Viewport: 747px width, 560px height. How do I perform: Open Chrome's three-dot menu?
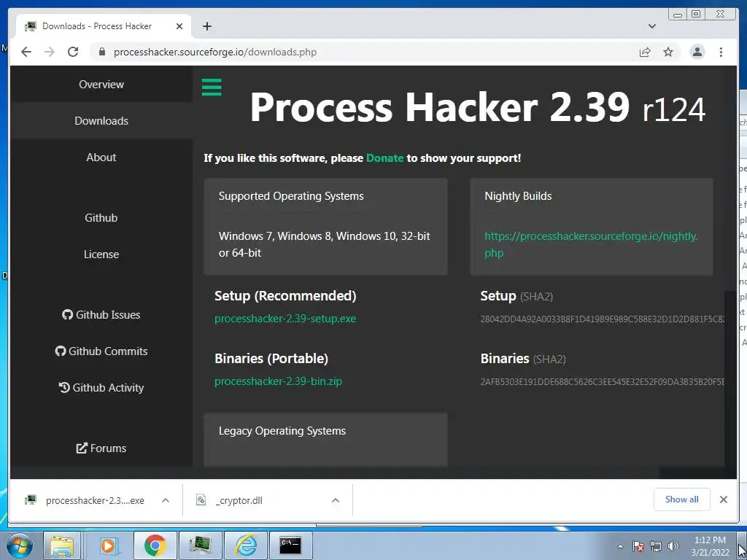(x=721, y=52)
